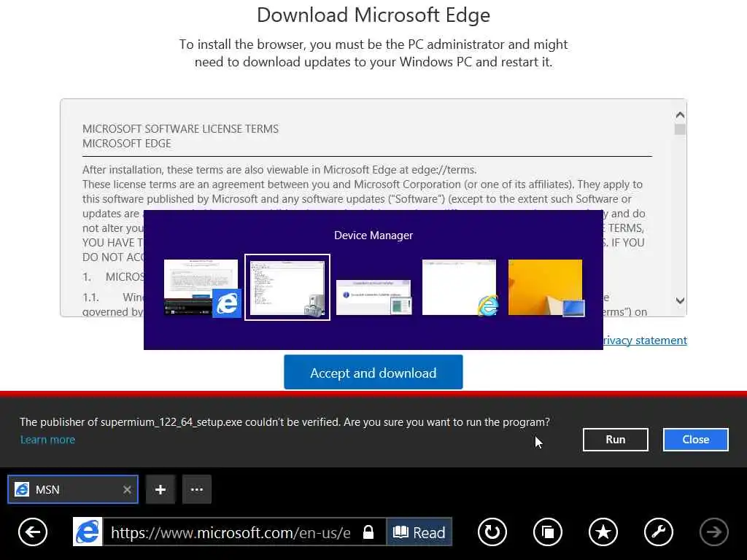Click MICROSOFT SOFTWARE LICENSE TERMS text

(181, 129)
